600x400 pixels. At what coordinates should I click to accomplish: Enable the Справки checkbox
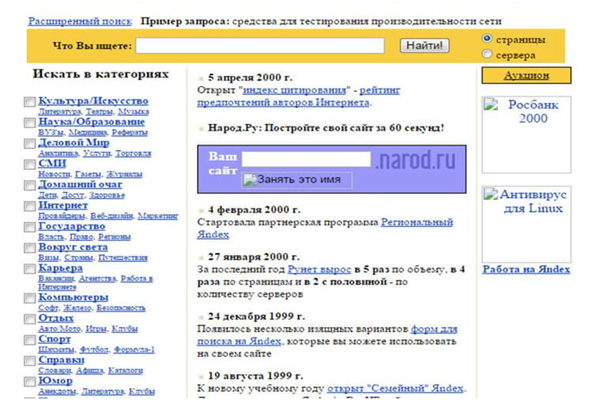tap(29, 361)
